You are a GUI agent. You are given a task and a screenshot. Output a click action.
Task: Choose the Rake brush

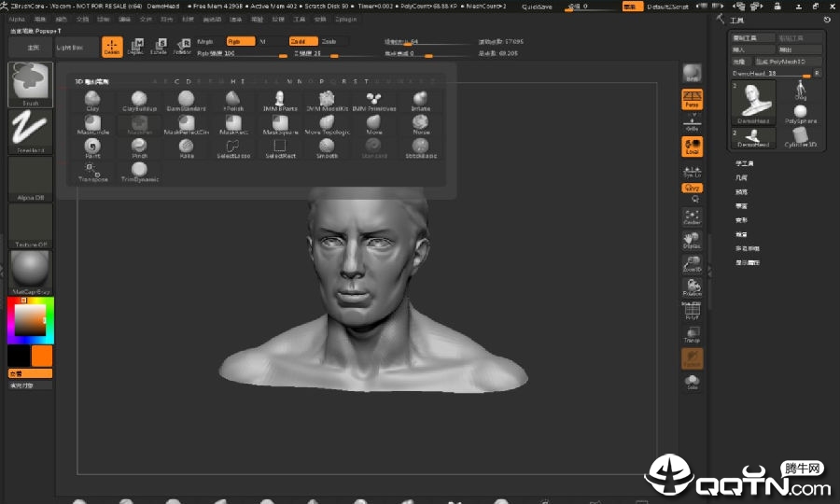click(186, 147)
